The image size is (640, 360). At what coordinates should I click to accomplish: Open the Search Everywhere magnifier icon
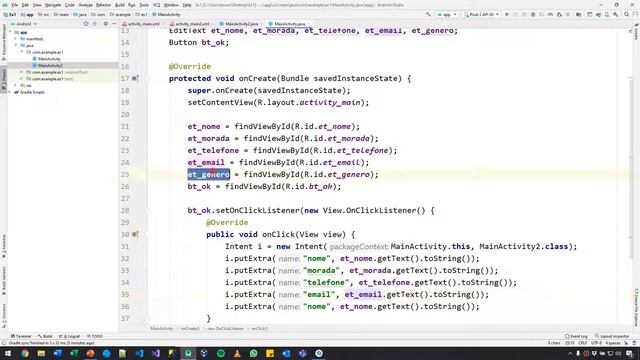click(x=627, y=14)
